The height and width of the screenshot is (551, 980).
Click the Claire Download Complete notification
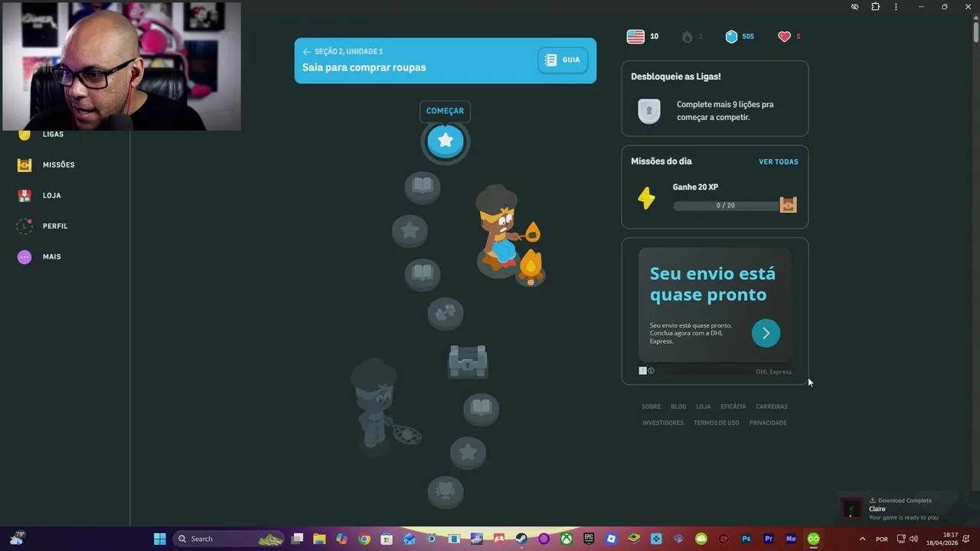tap(906, 508)
